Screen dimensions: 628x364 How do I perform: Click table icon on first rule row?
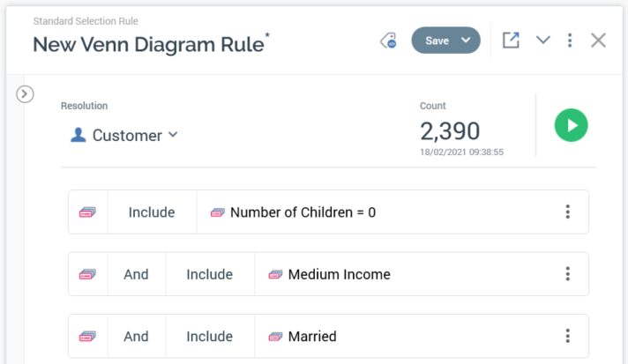tap(88, 212)
